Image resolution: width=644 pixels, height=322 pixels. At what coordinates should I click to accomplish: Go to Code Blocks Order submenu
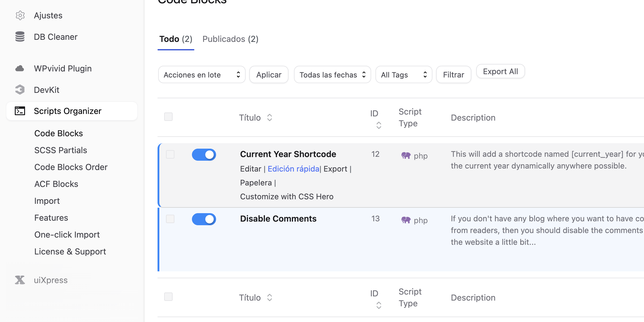[x=71, y=167]
